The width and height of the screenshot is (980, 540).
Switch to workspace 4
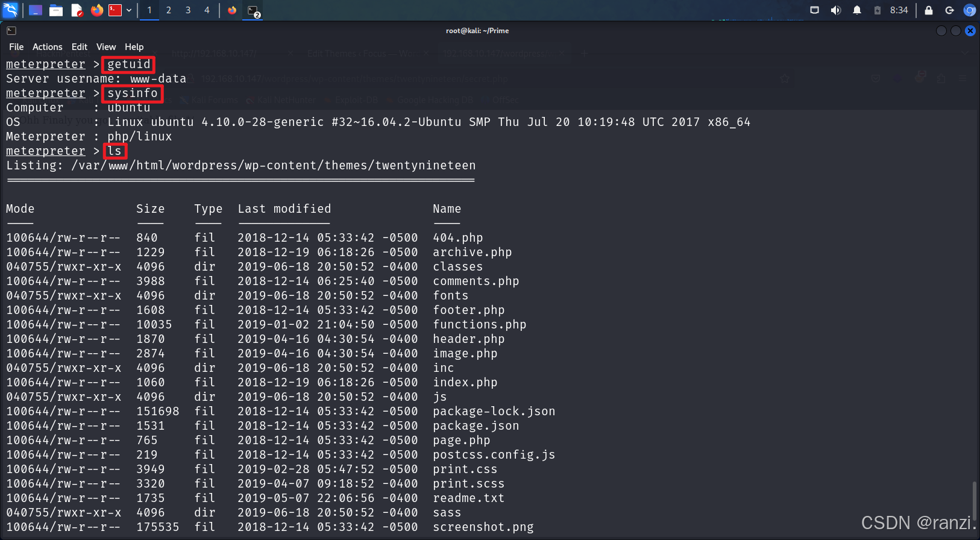click(207, 10)
